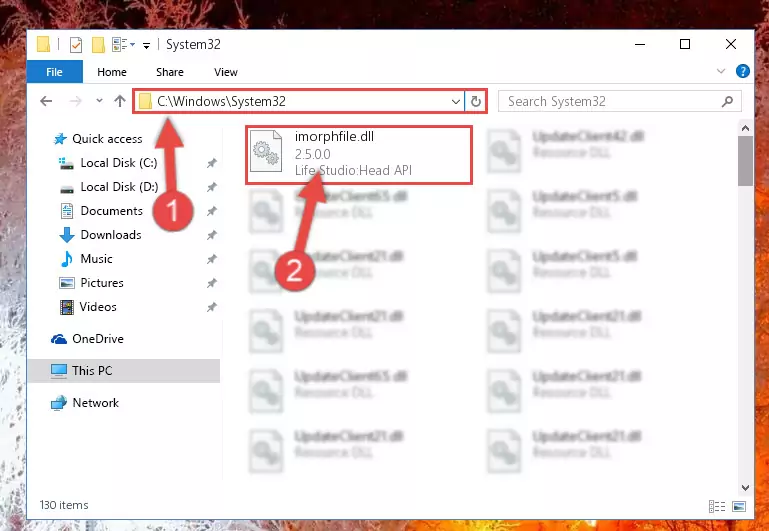Switch to details view in status bar
Image resolution: width=769 pixels, height=531 pixels.
pos(717,506)
